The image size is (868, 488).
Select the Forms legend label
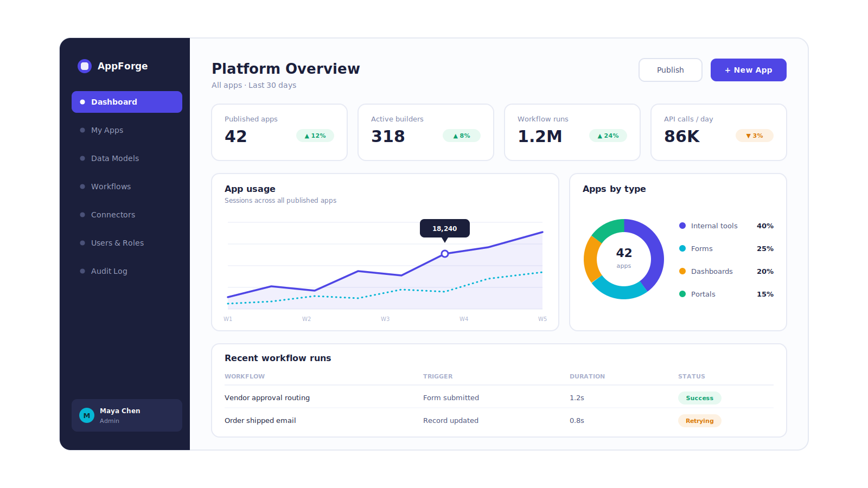tap(701, 248)
